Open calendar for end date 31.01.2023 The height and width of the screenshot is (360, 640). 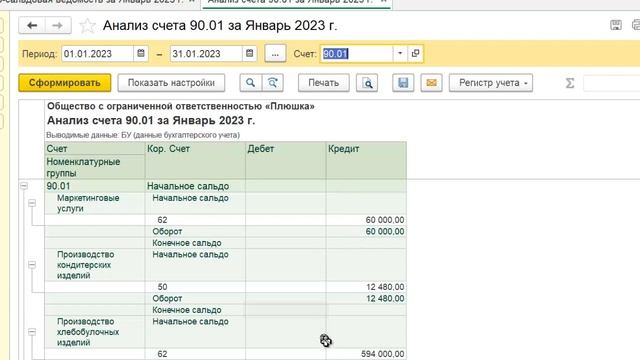[x=249, y=53]
